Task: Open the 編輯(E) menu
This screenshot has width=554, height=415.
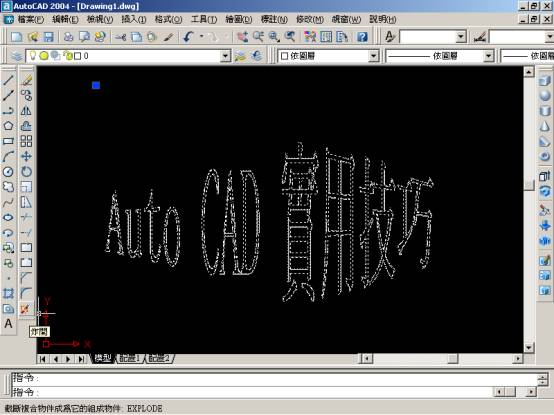Action: click(x=65, y=19)
